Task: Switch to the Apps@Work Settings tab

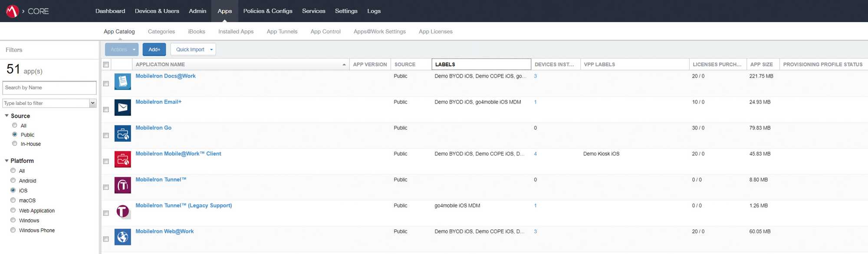Action: (380, 32)
